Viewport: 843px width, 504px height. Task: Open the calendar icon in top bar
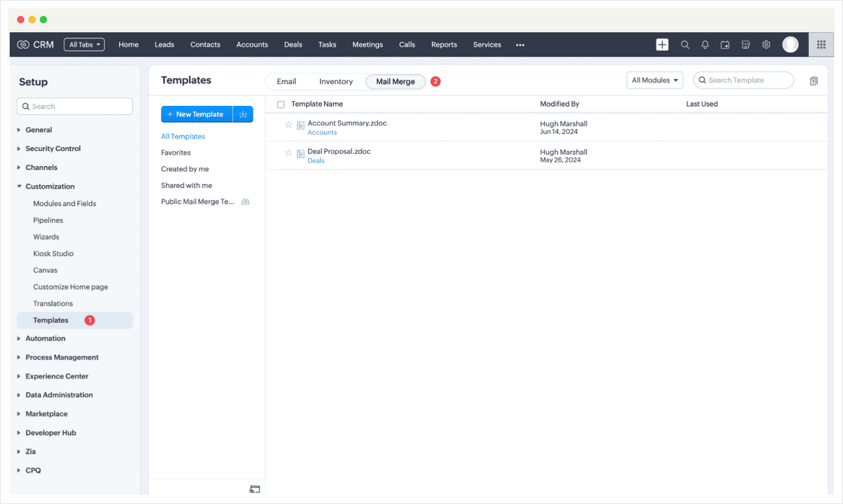[x=725, y=45]
